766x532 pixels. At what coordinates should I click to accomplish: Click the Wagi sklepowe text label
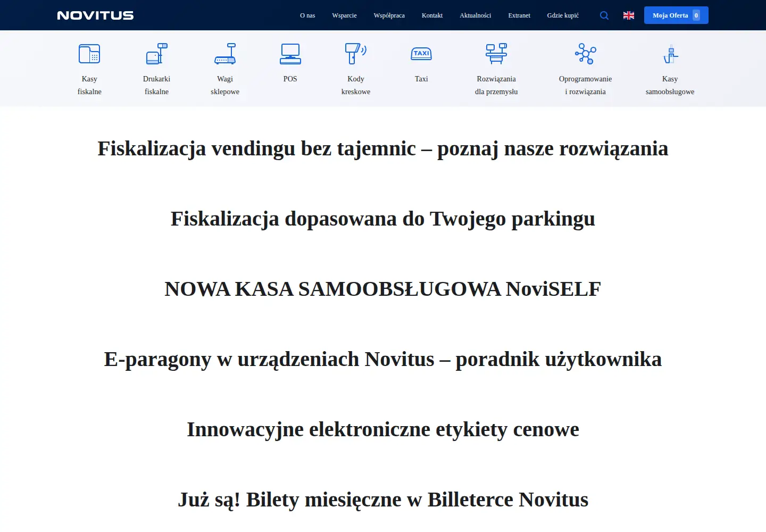click(x=225, y=85)
